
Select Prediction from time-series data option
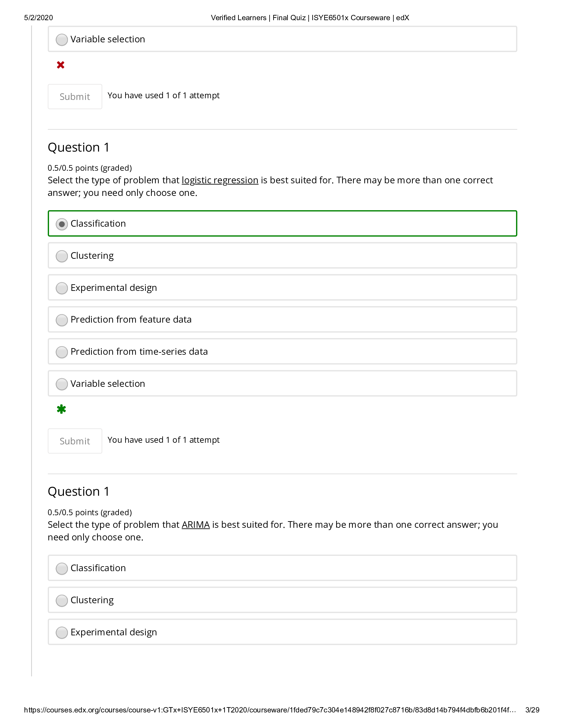[x=62, y=352]
